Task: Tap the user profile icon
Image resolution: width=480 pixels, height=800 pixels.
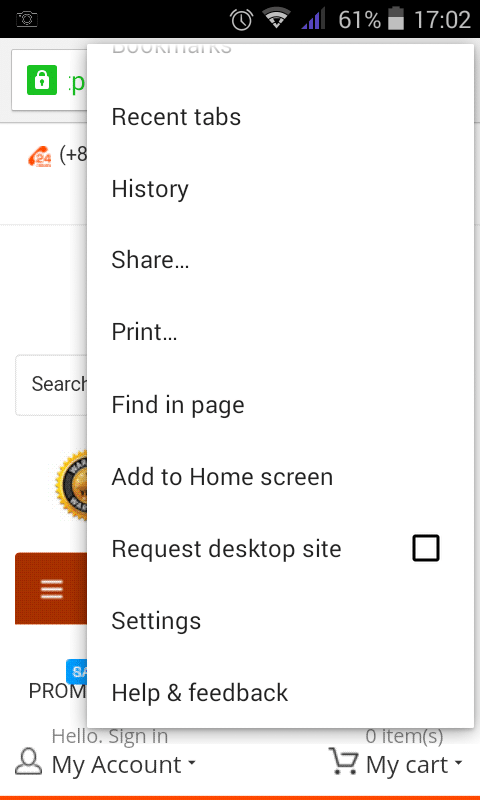Action: click(29, 762)
